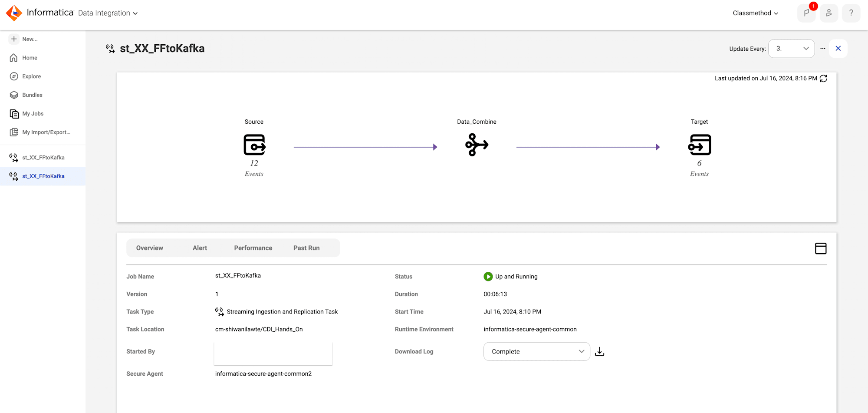Viewport: 868px width, 413px height.
Task: Select the Data_Combine transformation icon
Action: [477, 145]
